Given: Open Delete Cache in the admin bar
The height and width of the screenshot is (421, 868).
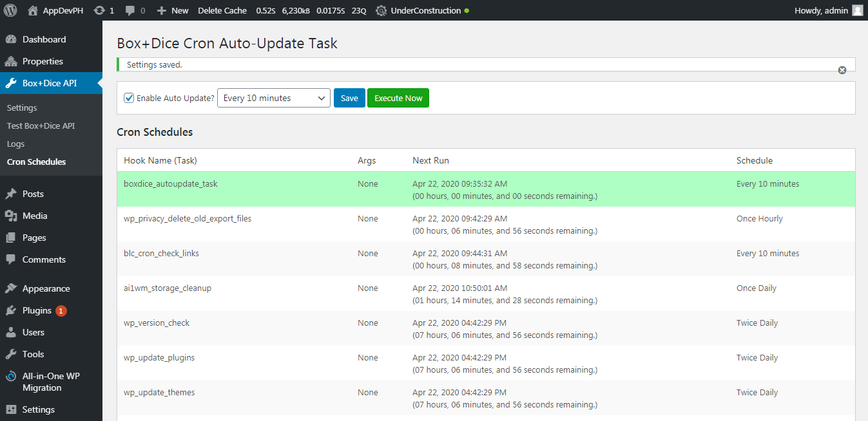Looking at the screenshot, I should [222, 10].
